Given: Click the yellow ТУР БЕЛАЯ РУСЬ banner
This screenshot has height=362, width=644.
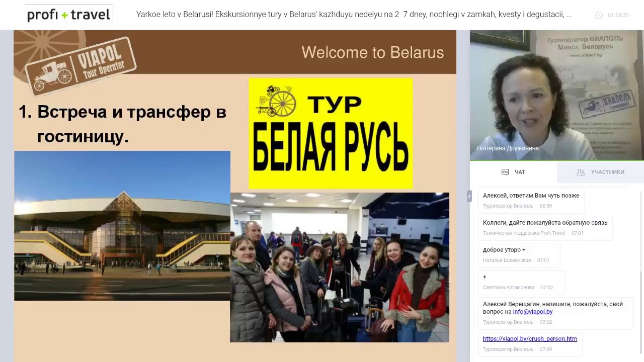Looking at the screenshot, I should (331, 133).
